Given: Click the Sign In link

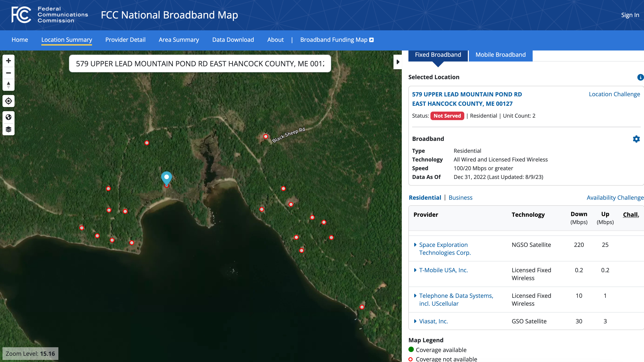Looking at the screenshot, I should click(630, 15).
